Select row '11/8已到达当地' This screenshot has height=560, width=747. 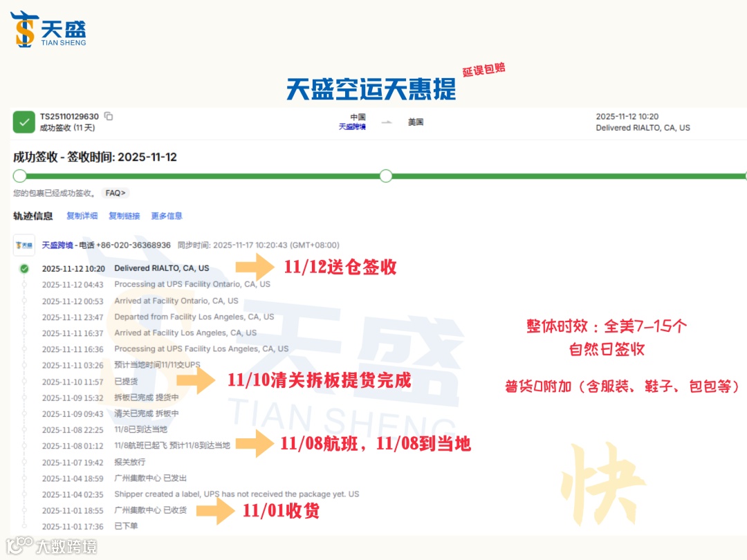(104, 429)
